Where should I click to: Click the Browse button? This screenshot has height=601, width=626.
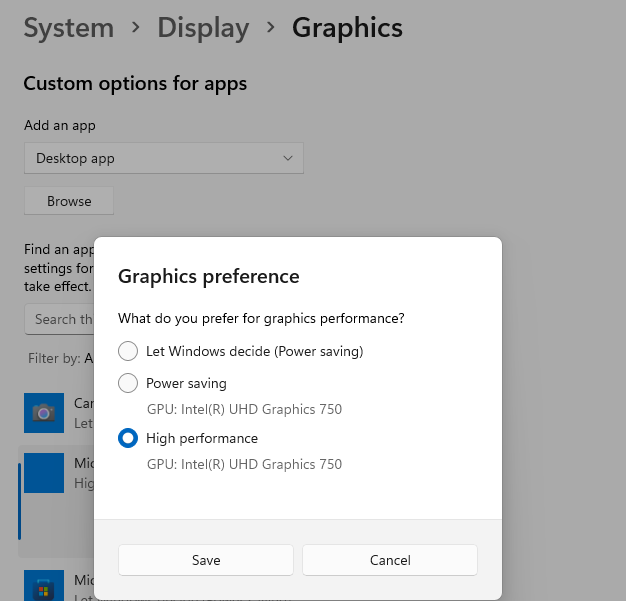pos(69,201)
